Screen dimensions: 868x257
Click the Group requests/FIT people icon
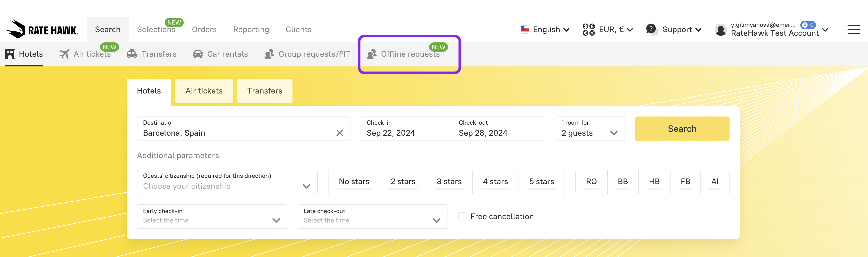(269, 54)
